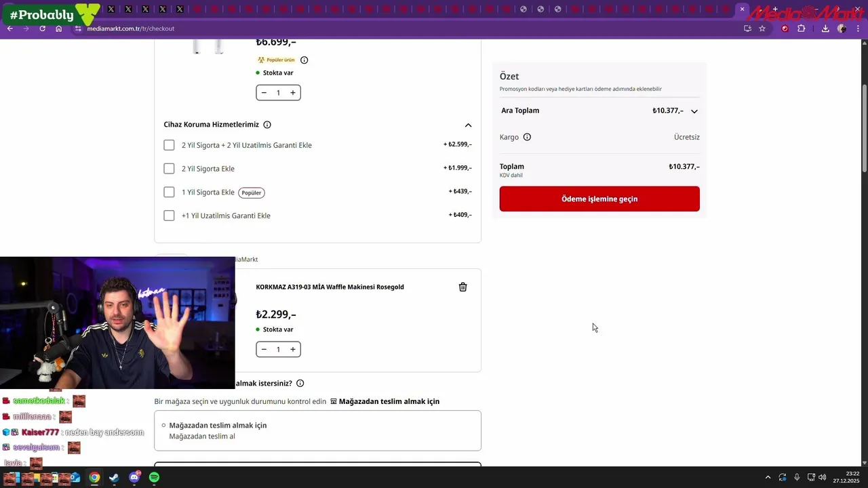Check '+1 Yil Uzatilmis Garanti Ekle'

[x=169, y=216]
